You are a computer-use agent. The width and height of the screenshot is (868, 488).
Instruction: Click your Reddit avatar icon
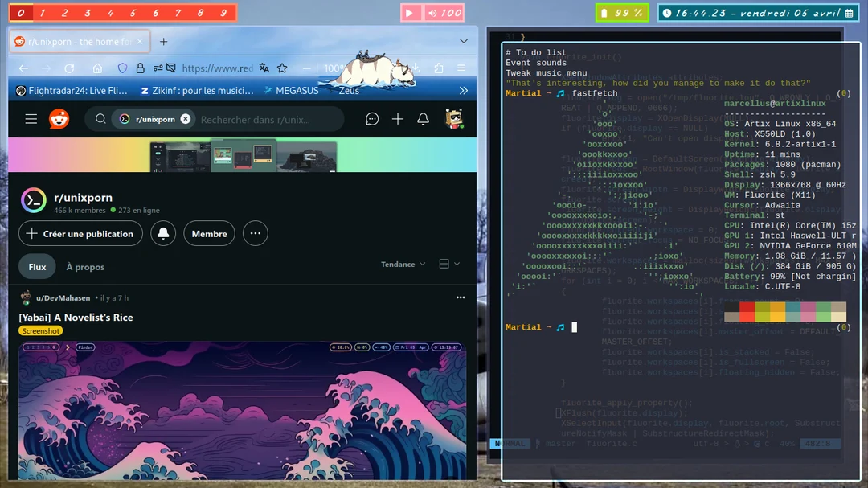click(454, 118)
